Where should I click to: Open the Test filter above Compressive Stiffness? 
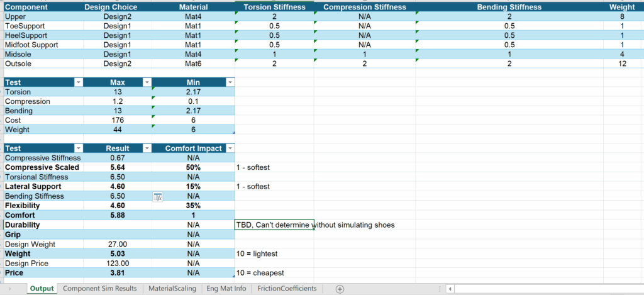coord(79,148)
